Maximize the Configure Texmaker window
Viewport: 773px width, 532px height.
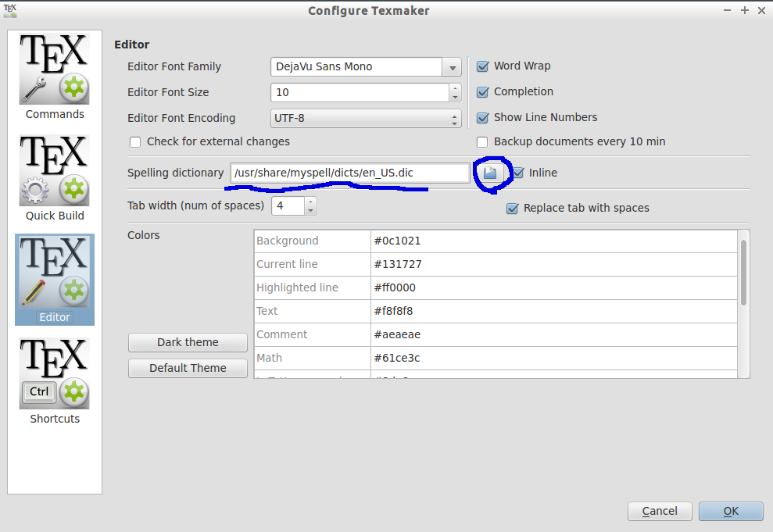click(744, 10)
